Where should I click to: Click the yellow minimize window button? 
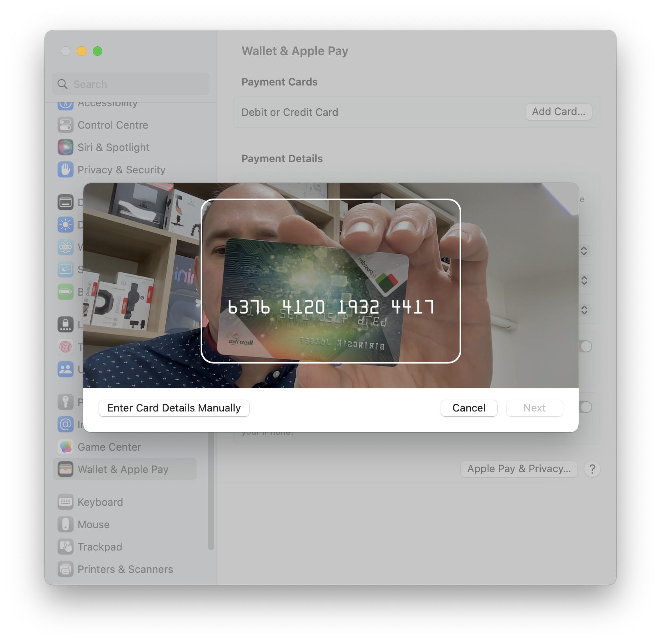(82, 51)
